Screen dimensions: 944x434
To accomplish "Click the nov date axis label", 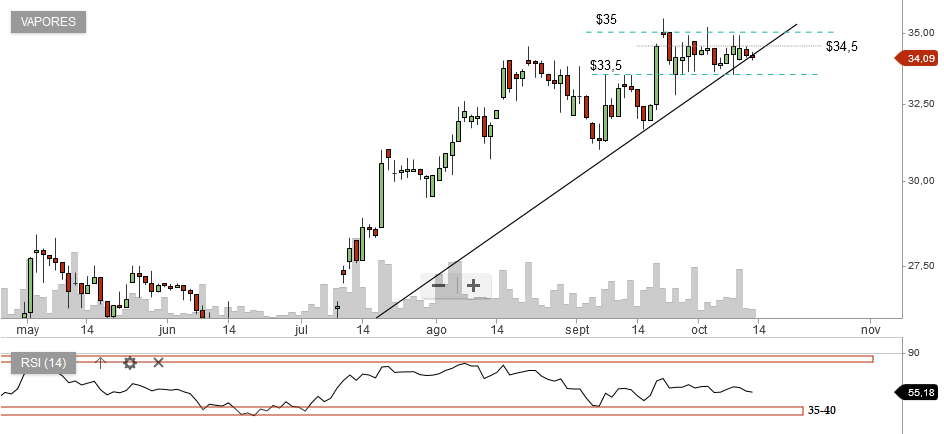I will [869, 330].
